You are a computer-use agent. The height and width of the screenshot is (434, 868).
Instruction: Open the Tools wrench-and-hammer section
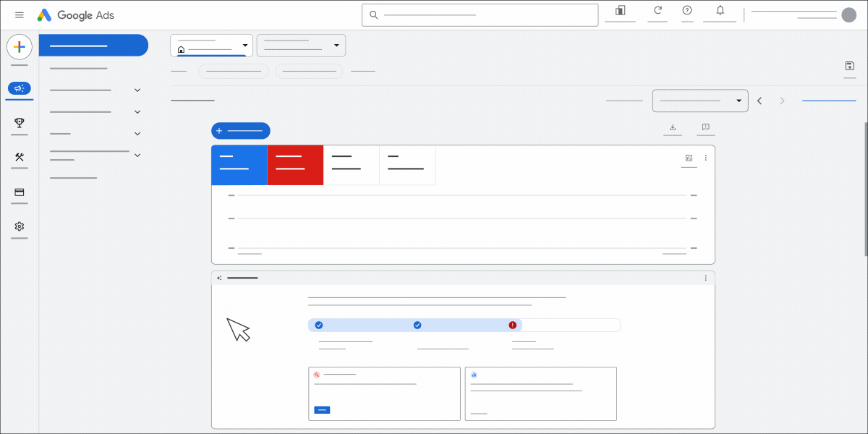[20, 157]
